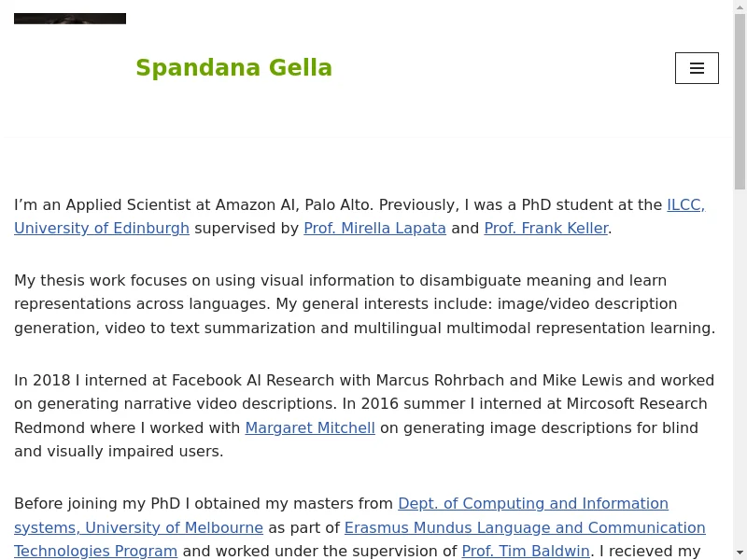Click the scrollbar up arrow
This screenshot has width=747, height=560.
(740, 7)
